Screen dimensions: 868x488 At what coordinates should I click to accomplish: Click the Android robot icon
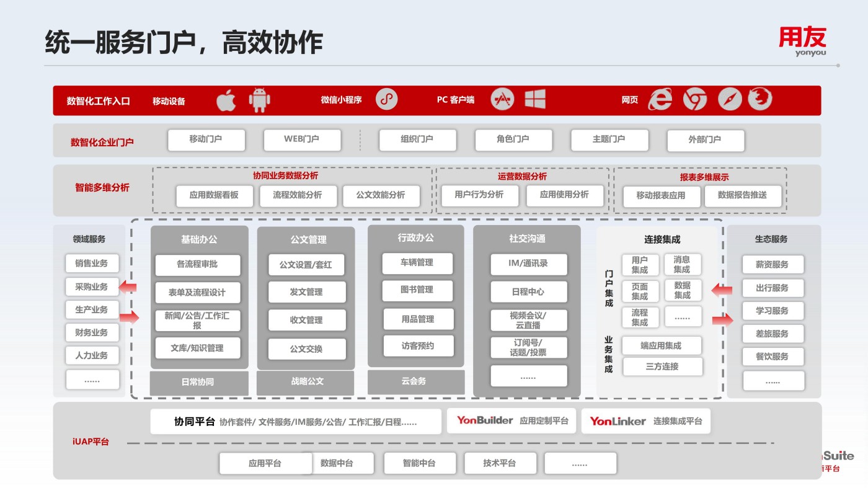tap(259, 100)
